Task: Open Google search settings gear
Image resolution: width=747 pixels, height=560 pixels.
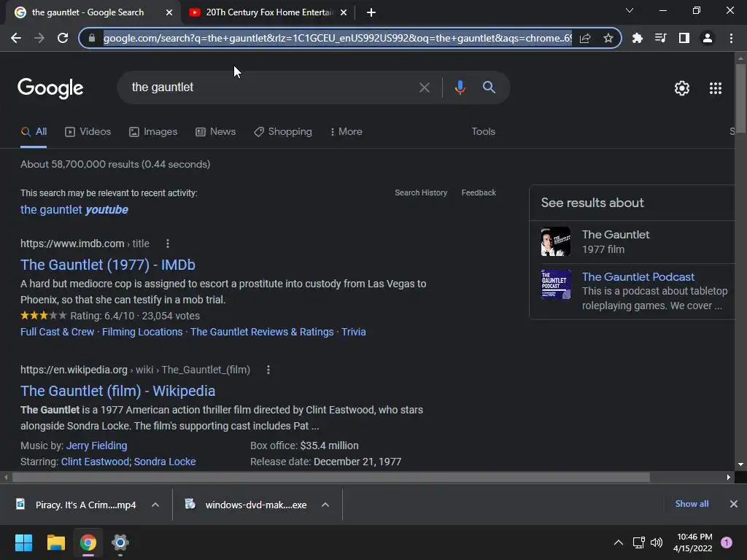Action: pyautogui.click(x=682, y=88)
